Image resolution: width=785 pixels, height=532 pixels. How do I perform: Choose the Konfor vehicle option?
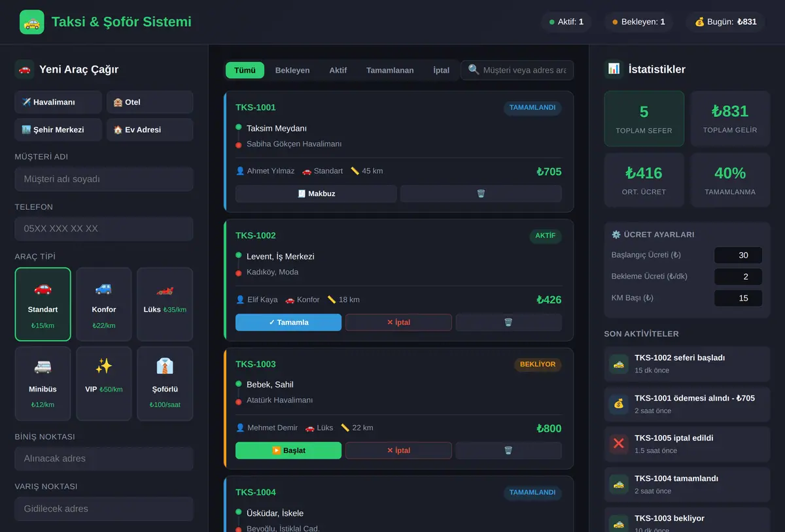coord(104,304)
